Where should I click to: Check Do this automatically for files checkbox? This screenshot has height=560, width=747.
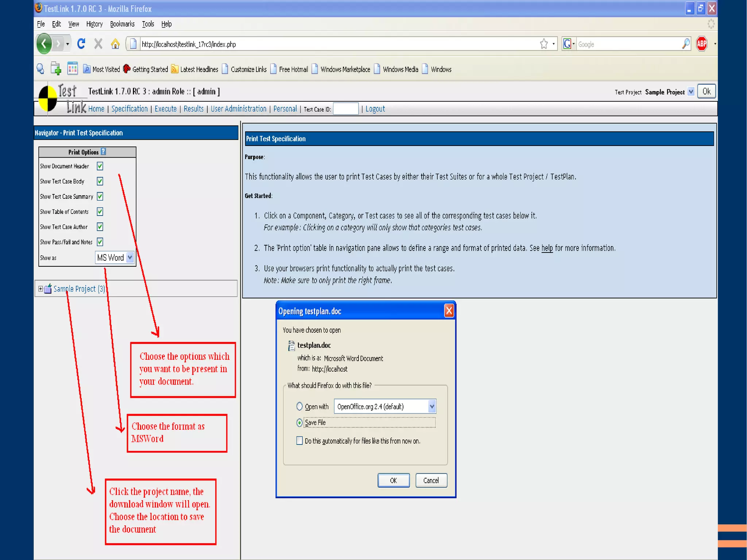coord(299,441)
